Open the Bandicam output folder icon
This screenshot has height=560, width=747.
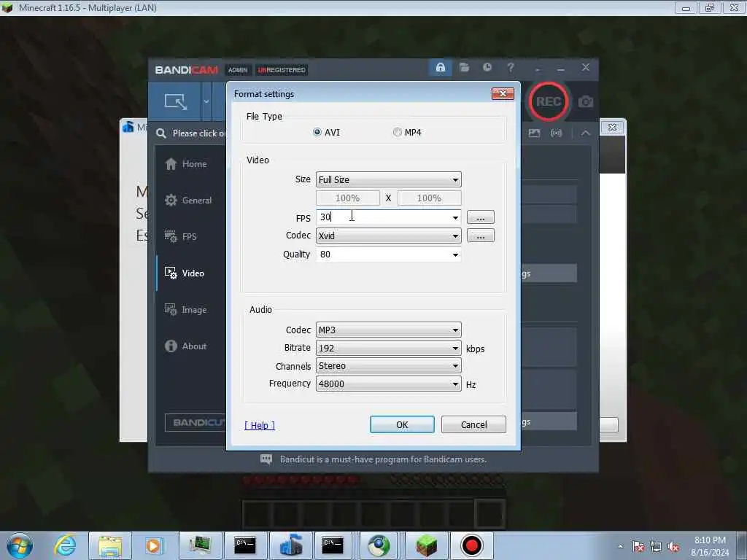465,67
